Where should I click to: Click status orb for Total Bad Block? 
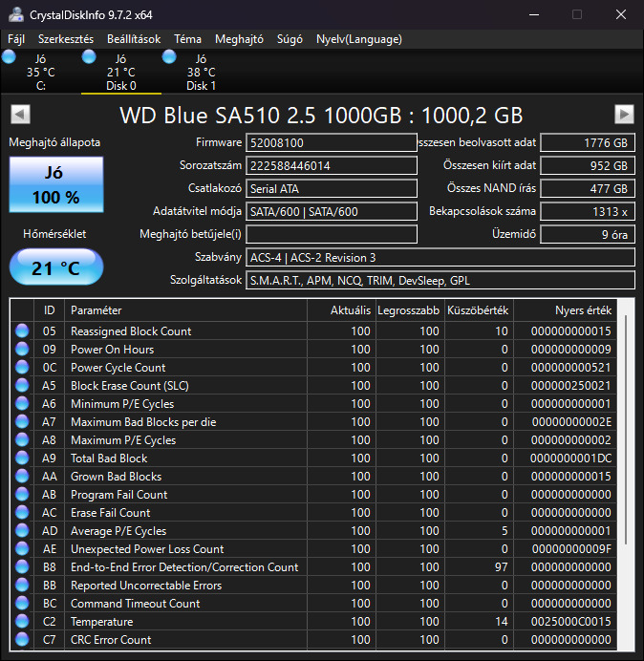coord(22,458)
